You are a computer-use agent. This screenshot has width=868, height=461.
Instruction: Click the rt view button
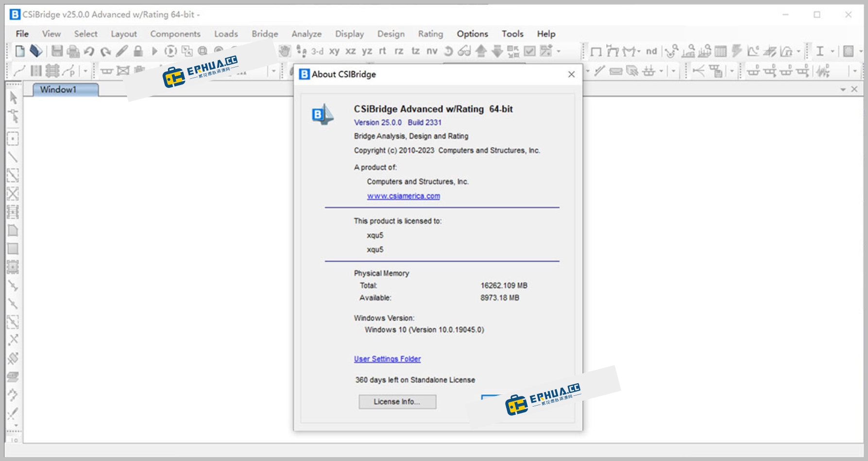tap(383, 51)
